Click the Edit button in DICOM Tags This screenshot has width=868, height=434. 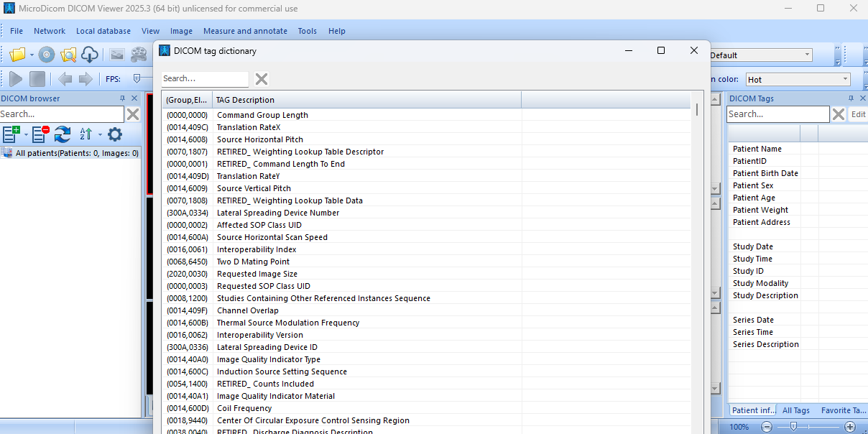[858, 114]
